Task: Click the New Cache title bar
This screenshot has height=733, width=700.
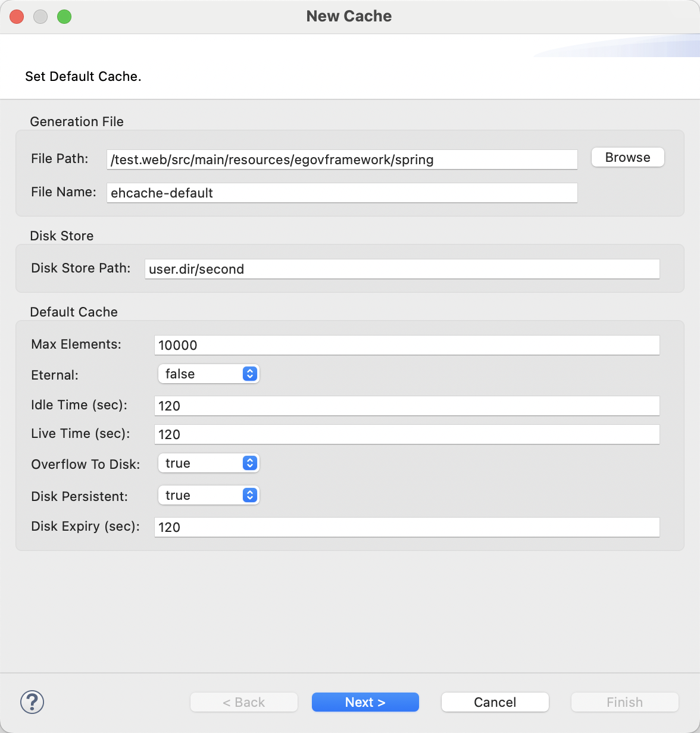Action: [x=349, y=17]
